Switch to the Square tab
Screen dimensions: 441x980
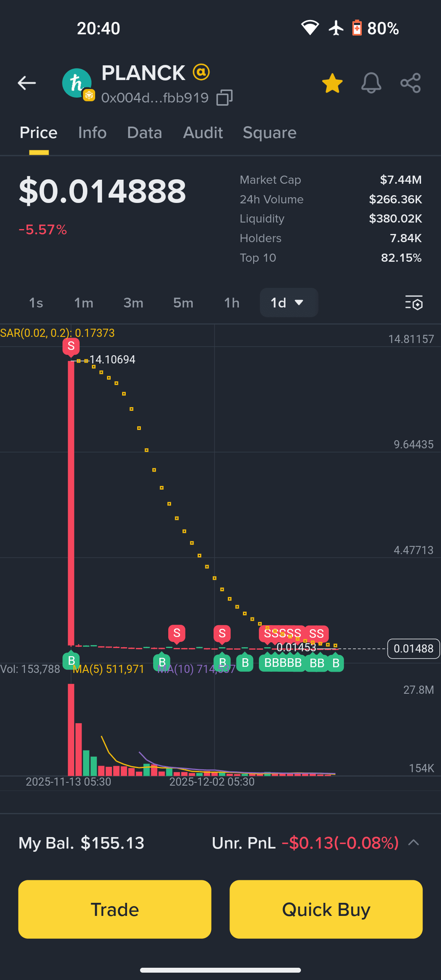[269, 133]
